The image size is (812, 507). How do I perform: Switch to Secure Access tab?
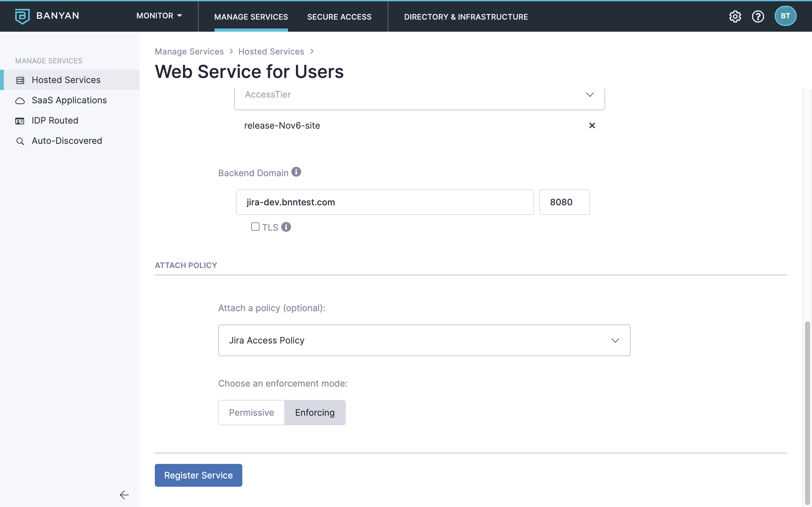click(339, 17)
